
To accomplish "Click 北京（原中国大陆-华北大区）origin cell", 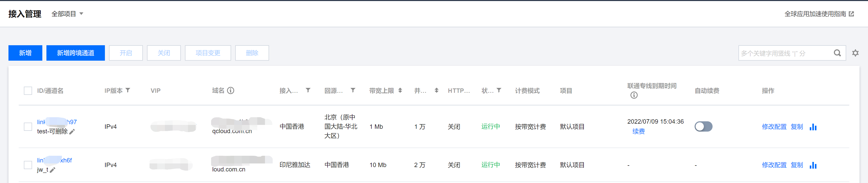I will click(x=341, y=126).
